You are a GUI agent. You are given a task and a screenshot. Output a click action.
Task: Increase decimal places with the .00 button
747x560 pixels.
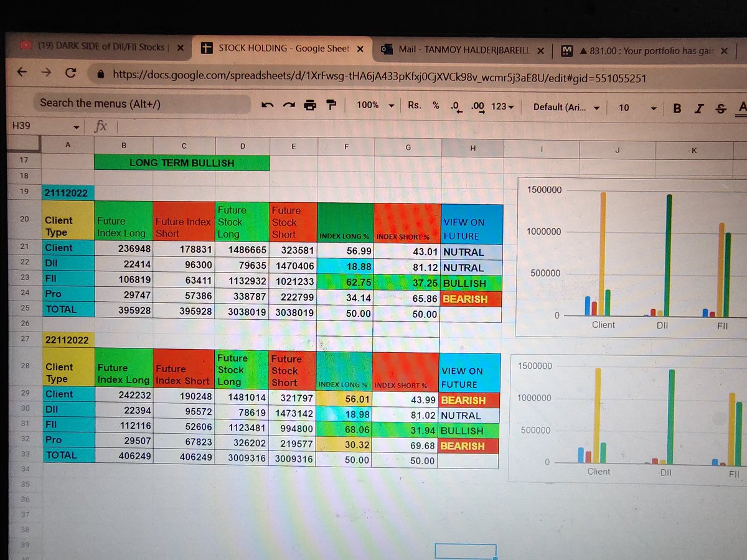(x=478, y=106)
